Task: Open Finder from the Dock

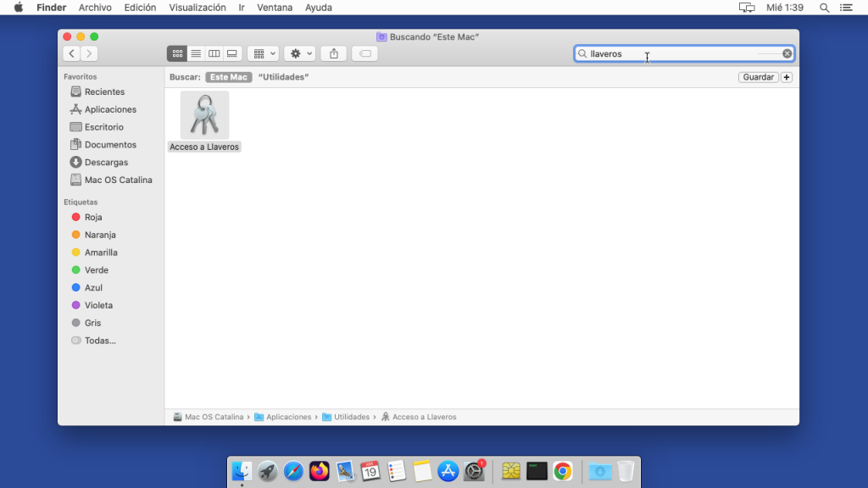Action: 242,471
